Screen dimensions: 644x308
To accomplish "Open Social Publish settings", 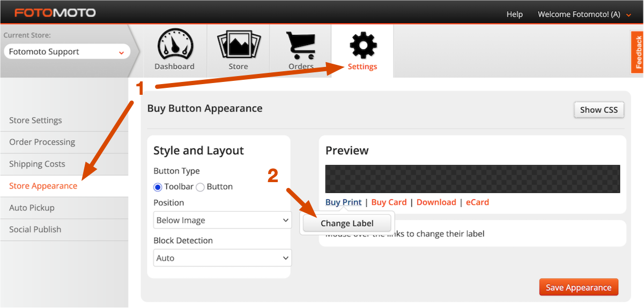I will tap(35, 229).
